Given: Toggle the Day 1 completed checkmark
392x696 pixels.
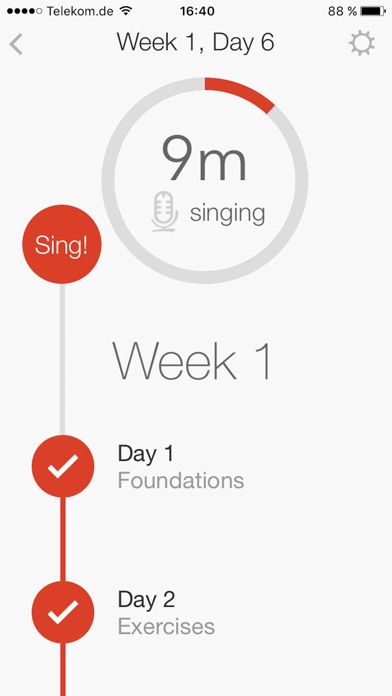Looking at the screenshot, I should [63, 466].
